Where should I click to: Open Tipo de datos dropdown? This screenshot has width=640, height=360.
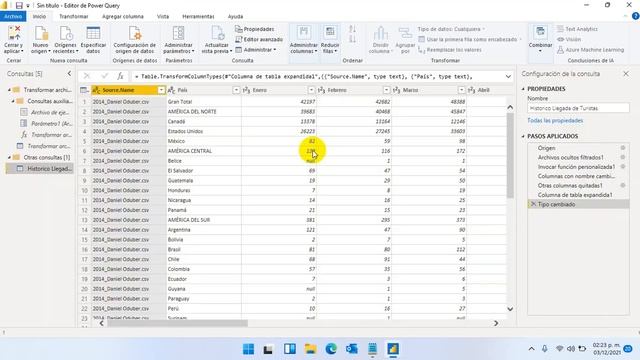coord(451,29)
